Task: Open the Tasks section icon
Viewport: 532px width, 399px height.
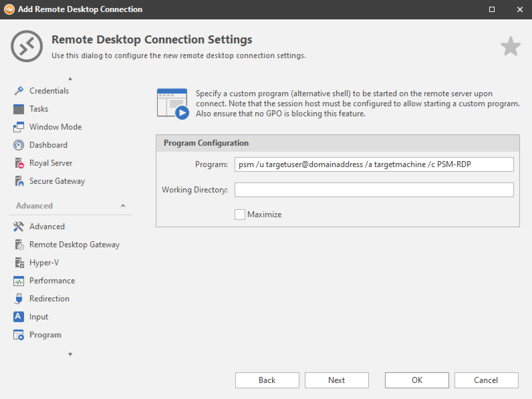Action: (x=19, y=109)
